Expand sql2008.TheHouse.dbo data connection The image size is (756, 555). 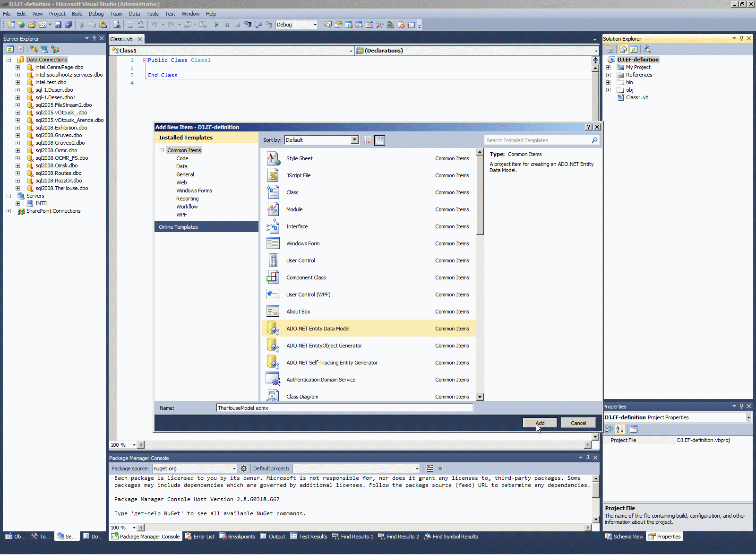tap(18, 188)
